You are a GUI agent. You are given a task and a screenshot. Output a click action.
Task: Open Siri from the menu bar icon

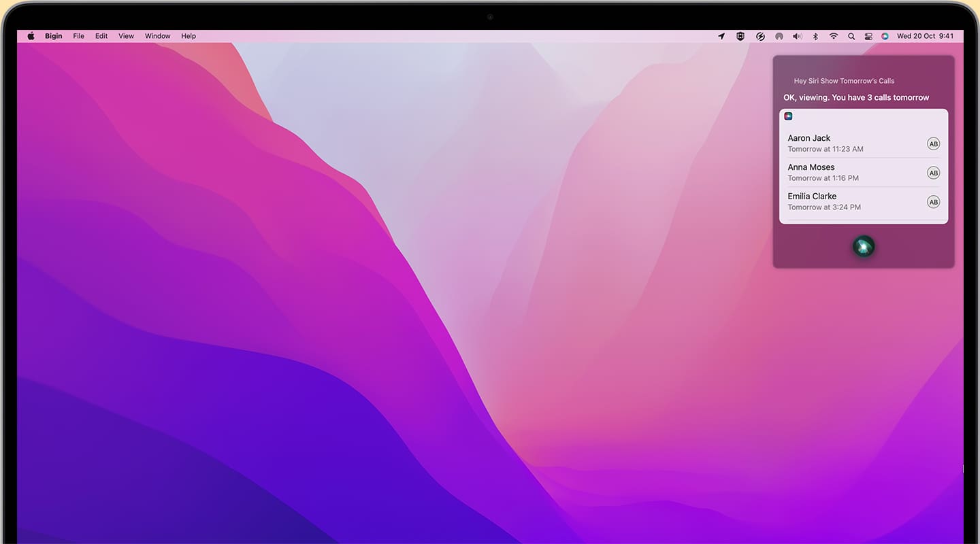click(885, 36)
